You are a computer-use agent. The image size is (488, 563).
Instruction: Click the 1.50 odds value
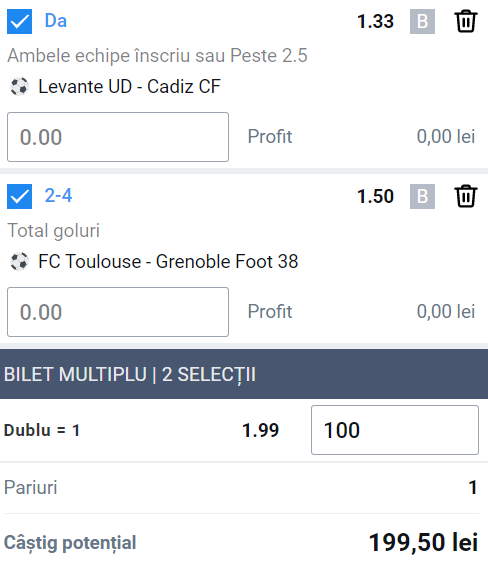pyautogui.click(x=375, y=196)
